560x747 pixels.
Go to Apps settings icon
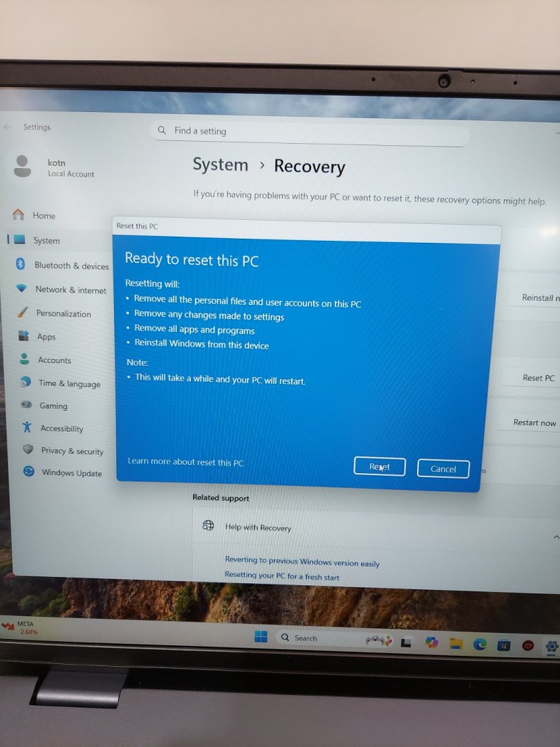click(24, 336)
